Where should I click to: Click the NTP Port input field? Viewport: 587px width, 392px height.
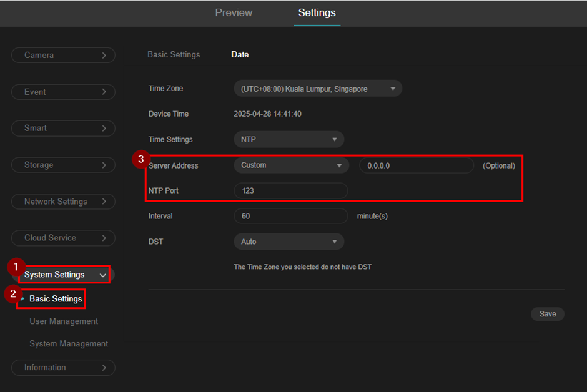(x=290, y=190)
